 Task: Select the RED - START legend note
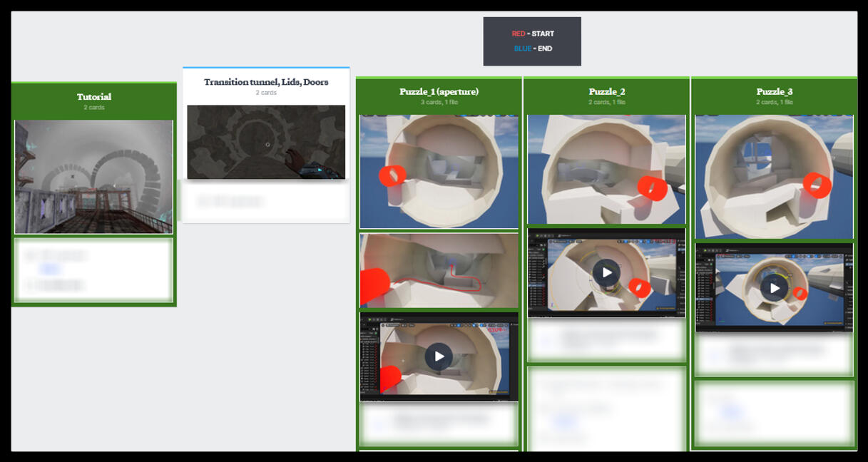pos(532,34)
